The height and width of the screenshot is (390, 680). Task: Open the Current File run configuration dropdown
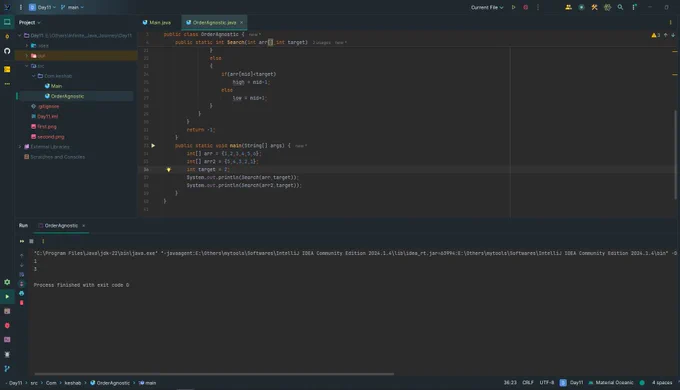[487, 7]
